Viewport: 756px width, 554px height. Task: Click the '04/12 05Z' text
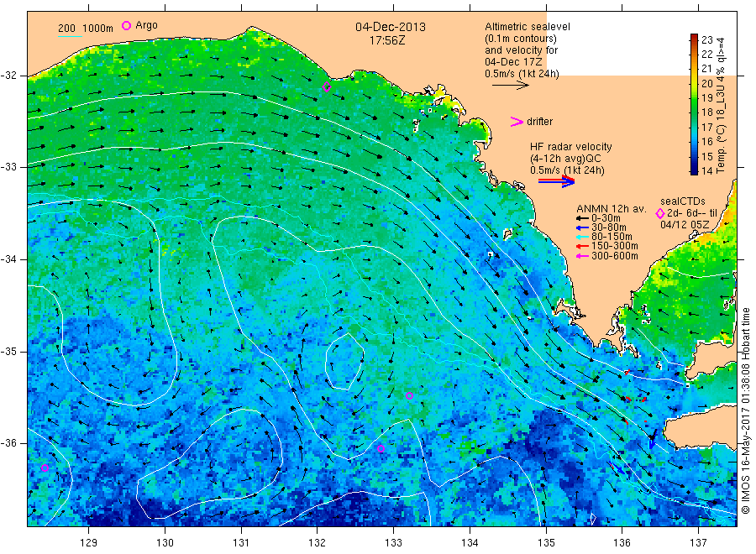point(685,225)
